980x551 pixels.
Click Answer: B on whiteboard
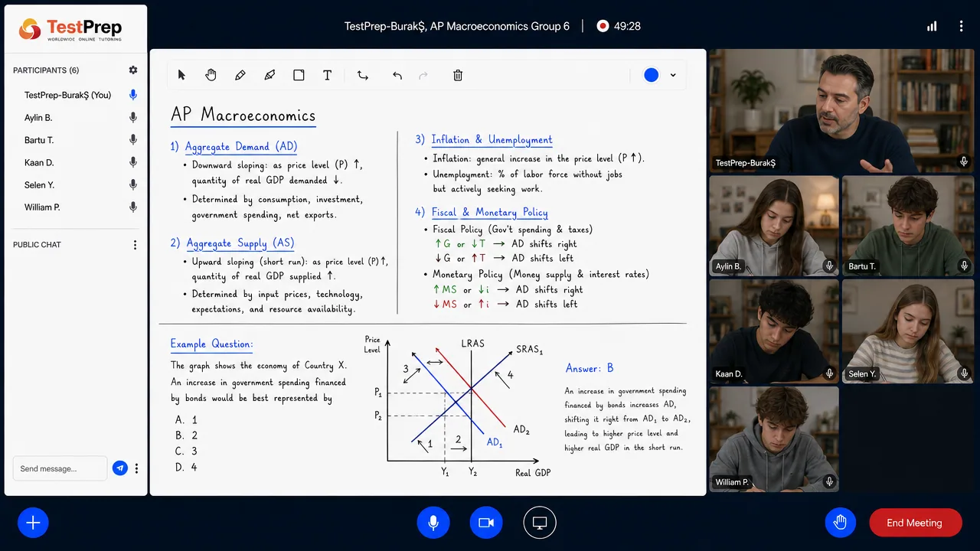click(590, 369)
